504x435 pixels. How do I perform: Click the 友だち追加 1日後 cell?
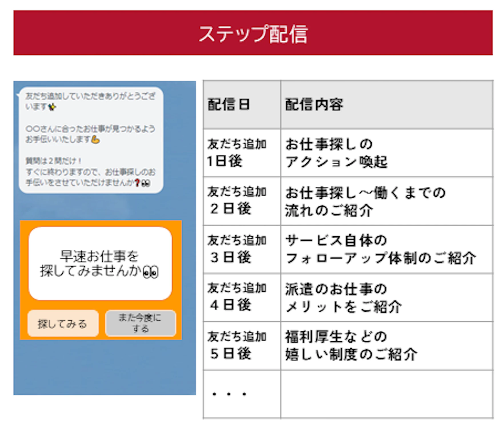click(242, 153)
